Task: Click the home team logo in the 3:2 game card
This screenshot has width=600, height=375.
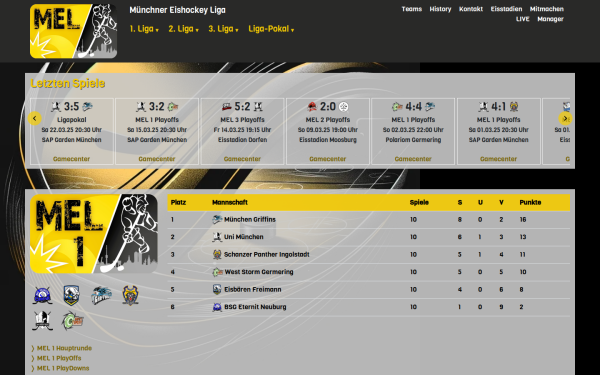Action: [x=141, y=106]
